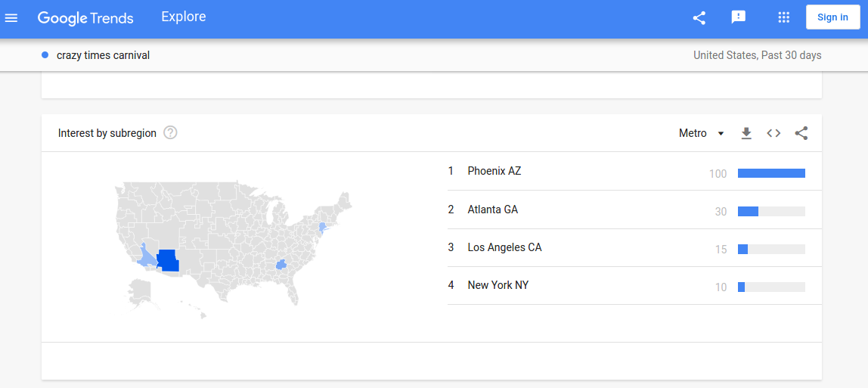The width and height of the screenshot is (868, 388).
Task: Open help for Interest by subregion
Action: 171,133
